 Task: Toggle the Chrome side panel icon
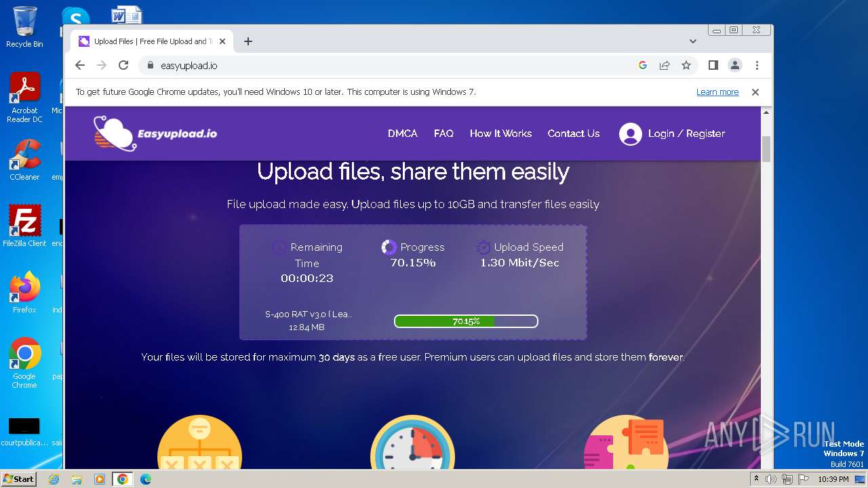pos(713,65)
